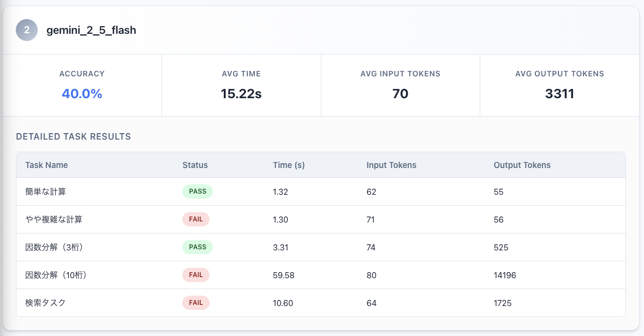
Task: Click PASS badge for 簡単な計算
Action: click(197, 191)
